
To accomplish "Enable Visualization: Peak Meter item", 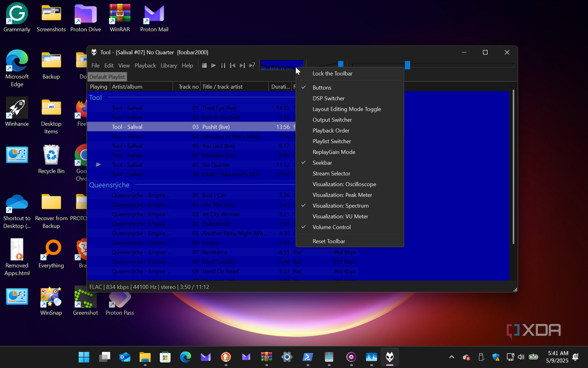I will pos(350,195).
